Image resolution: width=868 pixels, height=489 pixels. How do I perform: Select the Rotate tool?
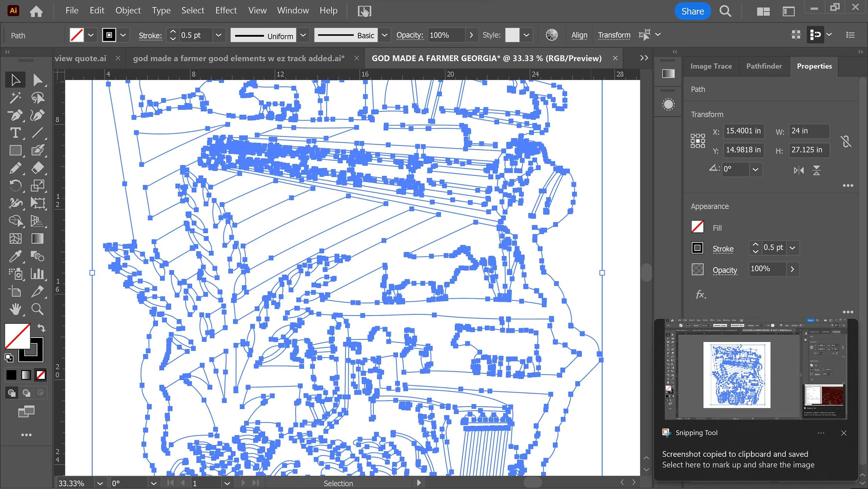(x=15, y=186)
